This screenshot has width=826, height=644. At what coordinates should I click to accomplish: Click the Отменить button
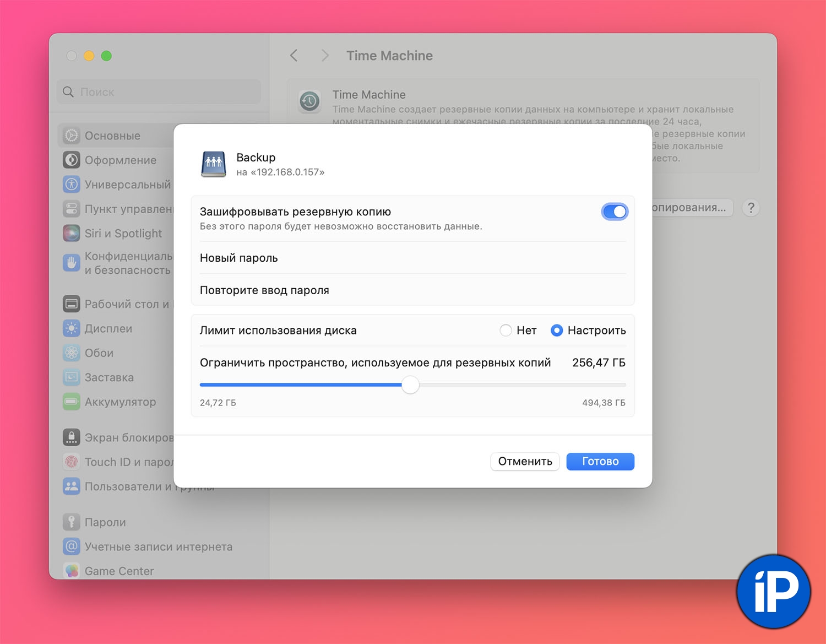point(525,462)
